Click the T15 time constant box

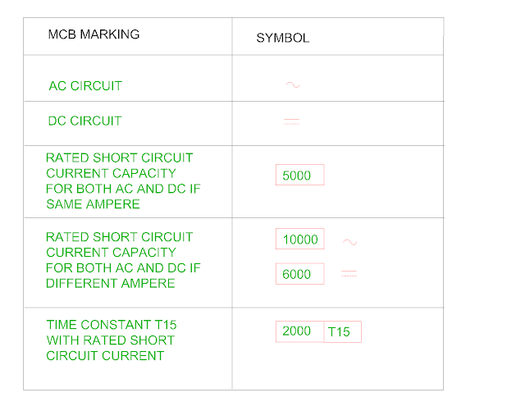click(343, 332)
